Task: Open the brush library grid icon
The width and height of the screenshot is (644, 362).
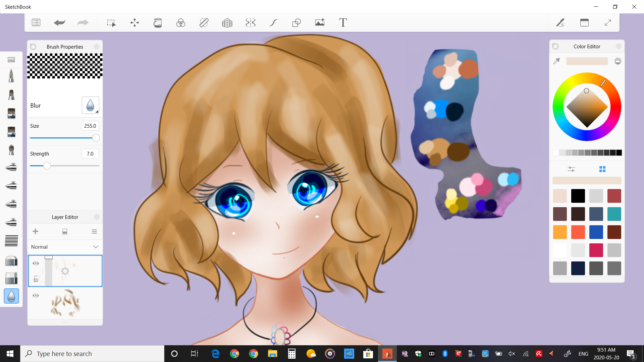Action: pyautogui.click(x=11, y=60)
